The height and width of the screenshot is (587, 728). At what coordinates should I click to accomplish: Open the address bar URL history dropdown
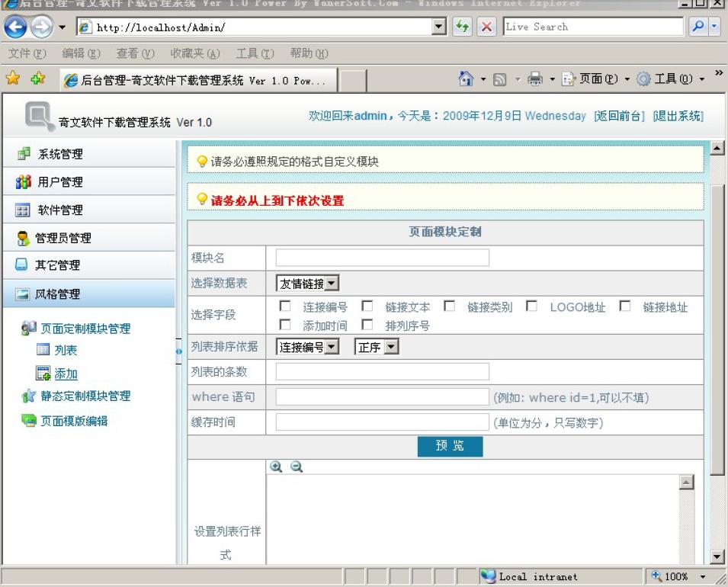tap(439, 27)
